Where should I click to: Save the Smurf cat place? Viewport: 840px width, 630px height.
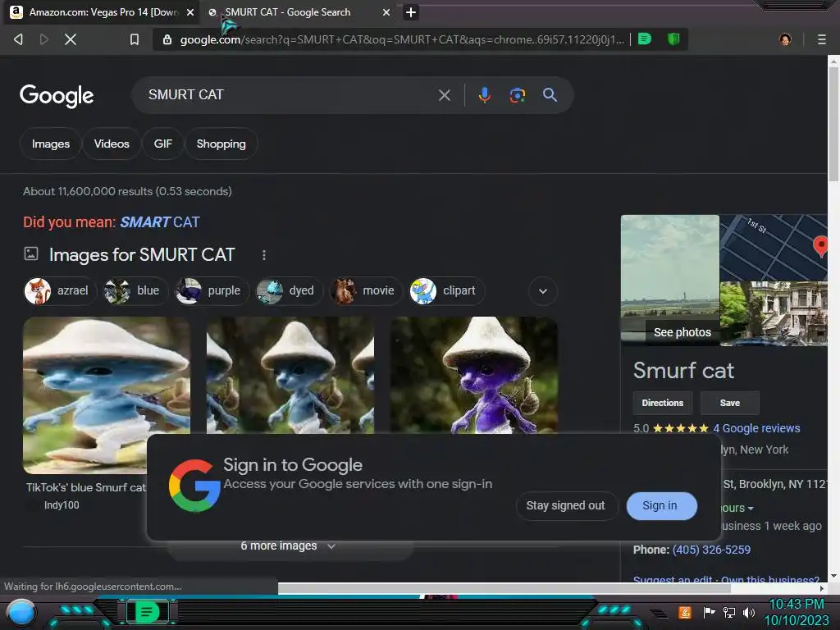click(729, 403)
